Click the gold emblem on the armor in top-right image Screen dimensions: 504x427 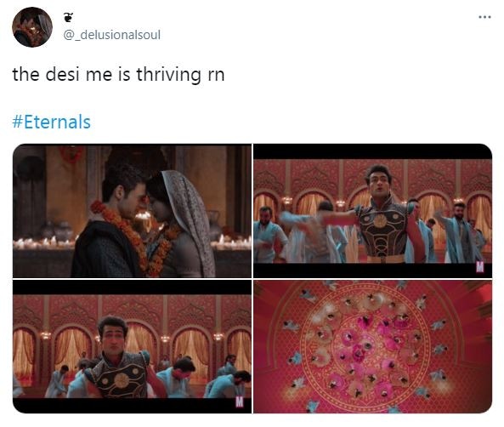pos(380,221)
